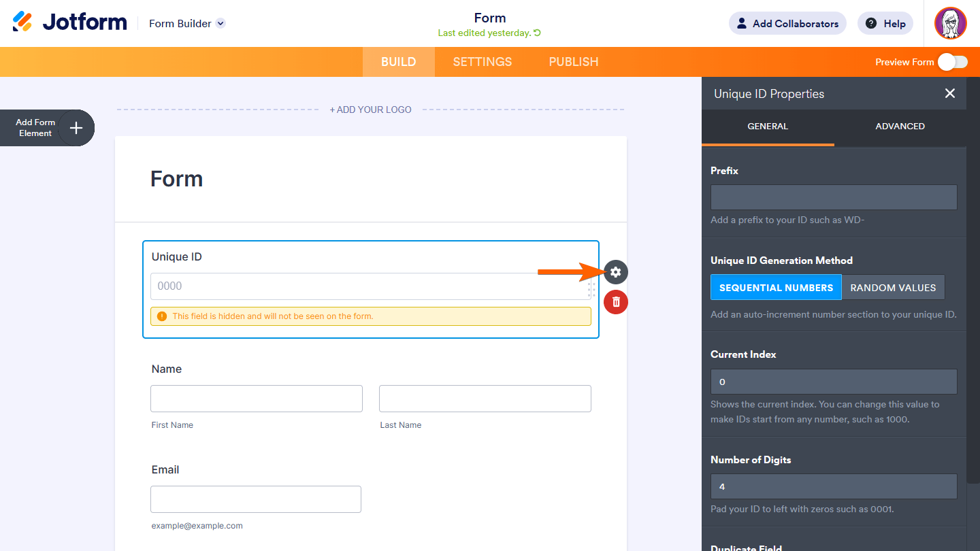The image size is (980, 551).
Task: Expand the Form Builder dropdown chevron
Action: coord(220,23)
